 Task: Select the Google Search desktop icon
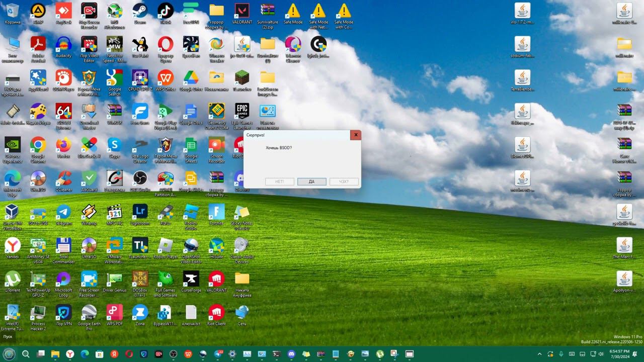click(115, 83)
